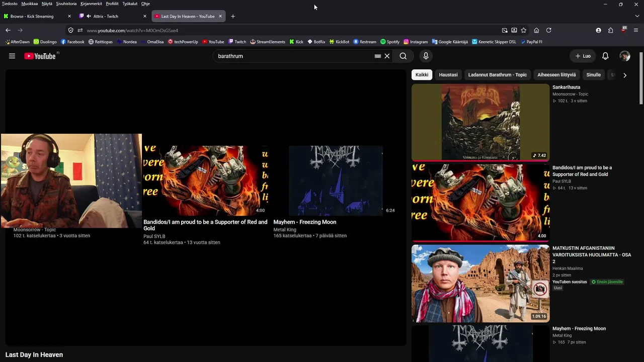Open the Firefox account icon in the toolbar
Viewport: 644px width, 362px height.
pyautogui.click(x=598, y=30)
